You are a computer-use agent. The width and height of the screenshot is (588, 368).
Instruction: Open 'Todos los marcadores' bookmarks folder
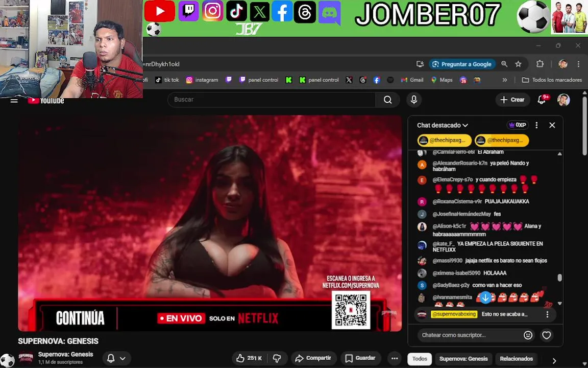(552, 80)
